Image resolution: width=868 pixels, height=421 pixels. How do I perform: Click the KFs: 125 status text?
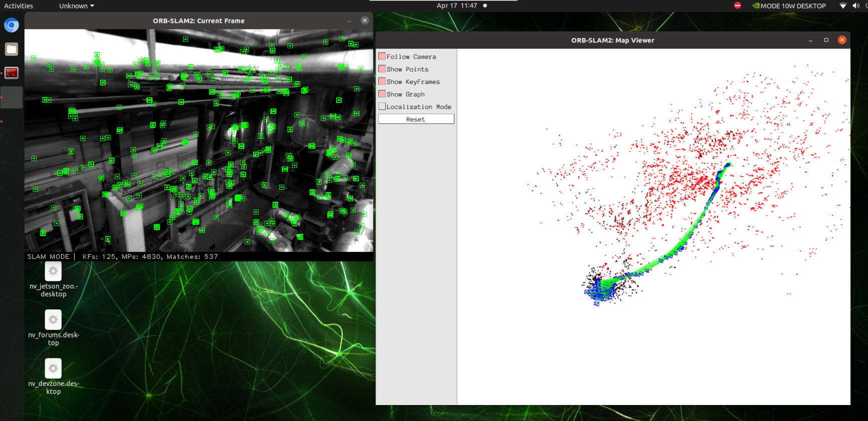pos(100,257)
